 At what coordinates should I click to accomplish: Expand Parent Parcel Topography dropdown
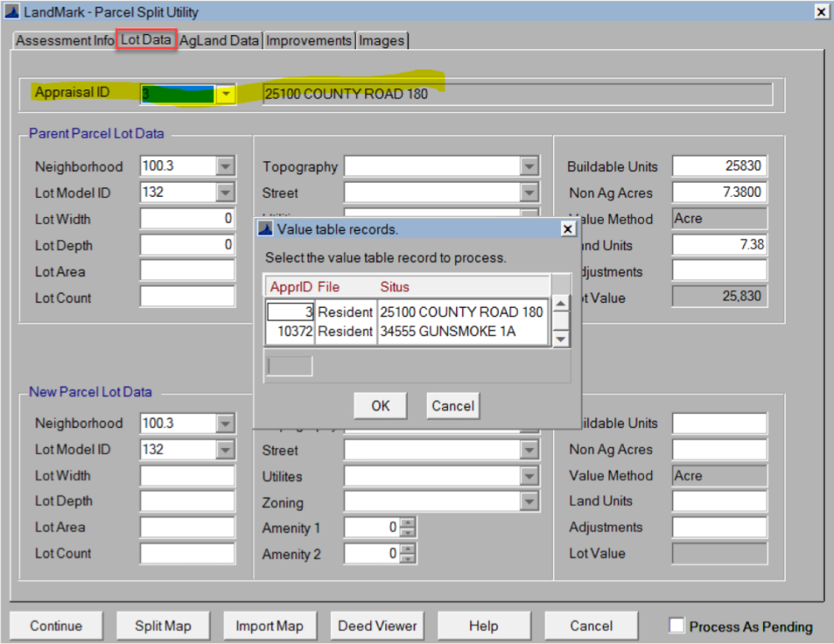pos(530,166)
